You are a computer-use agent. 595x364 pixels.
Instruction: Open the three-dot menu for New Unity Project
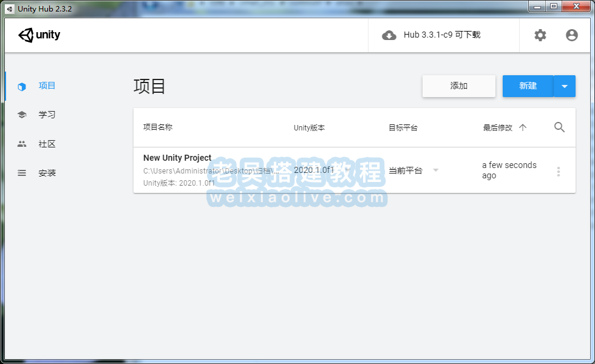coord(559,171)
